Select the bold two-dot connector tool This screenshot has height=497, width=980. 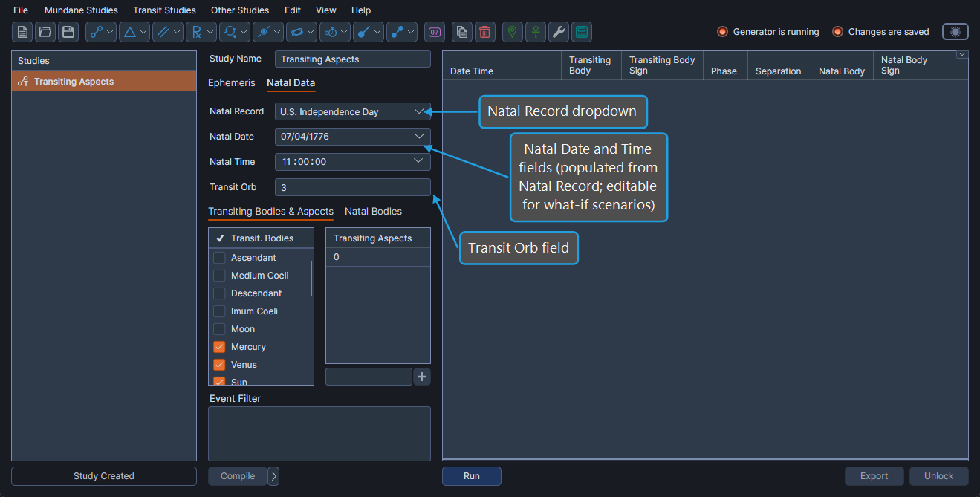coord(402,32)
